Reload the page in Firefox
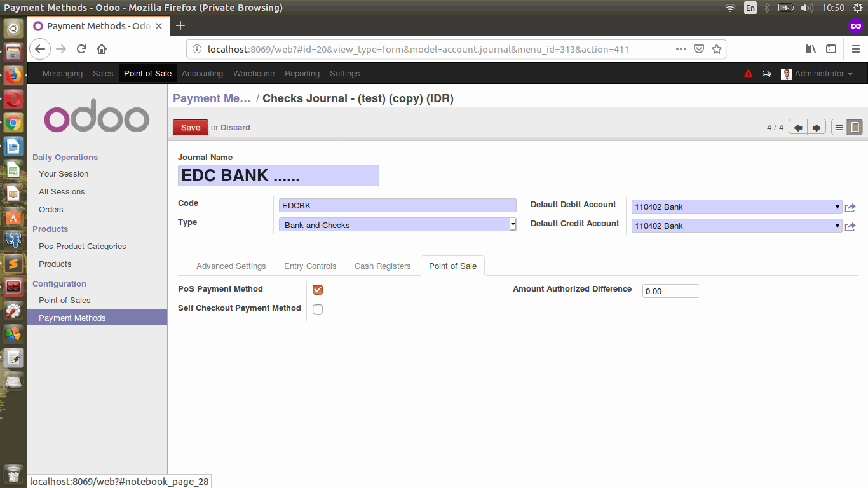 click(81, 49)
